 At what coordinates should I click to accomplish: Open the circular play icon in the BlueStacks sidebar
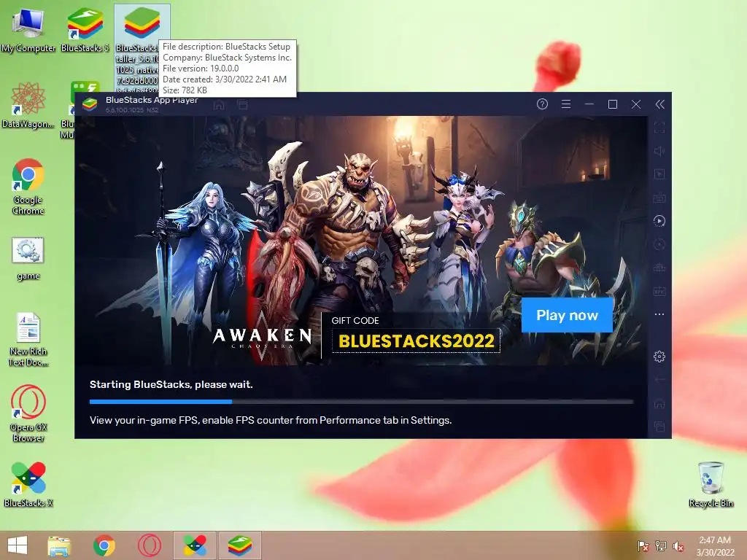tap(659, 221)
